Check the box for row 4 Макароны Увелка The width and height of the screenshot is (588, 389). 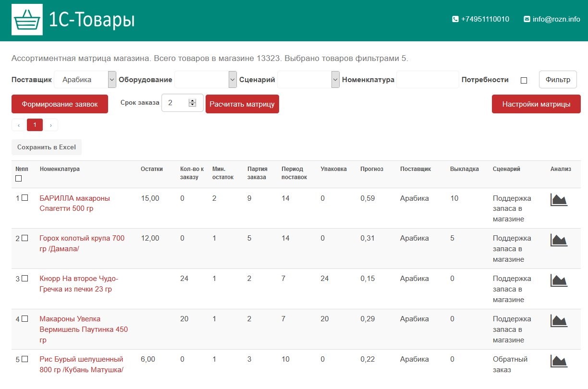coord(25,318)
